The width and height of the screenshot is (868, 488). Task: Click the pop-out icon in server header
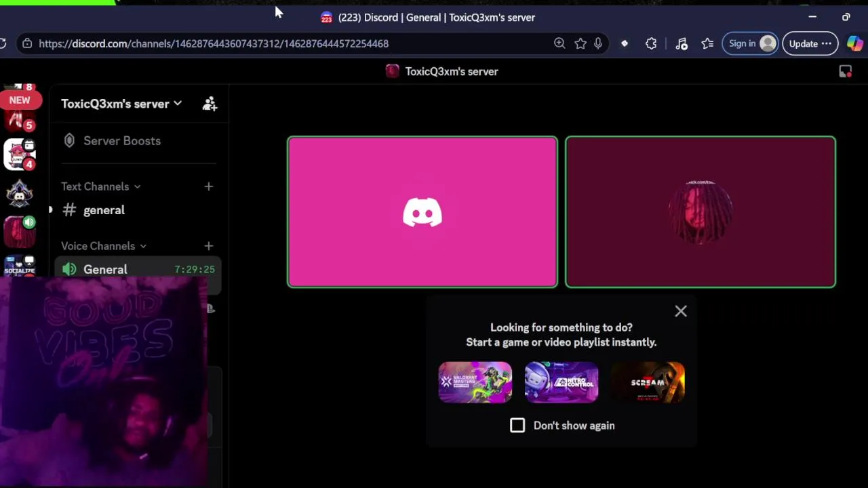pyautogui.click(x=845, y=71)
